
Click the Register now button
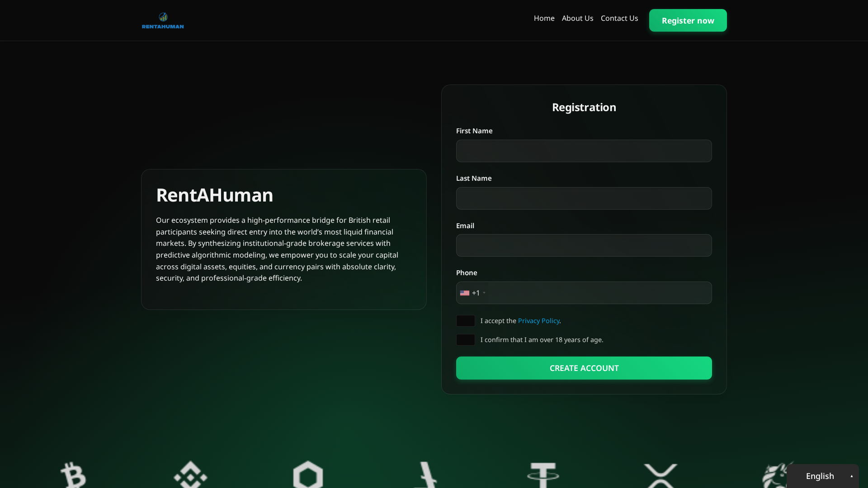pyautogui.click(x=688, y=20)
